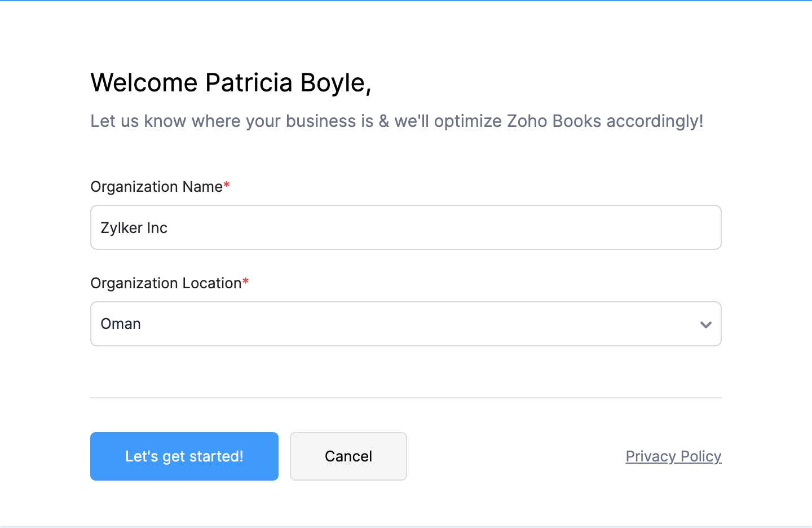
Task: Click the Organization Name label
Action: coord(156,187)
